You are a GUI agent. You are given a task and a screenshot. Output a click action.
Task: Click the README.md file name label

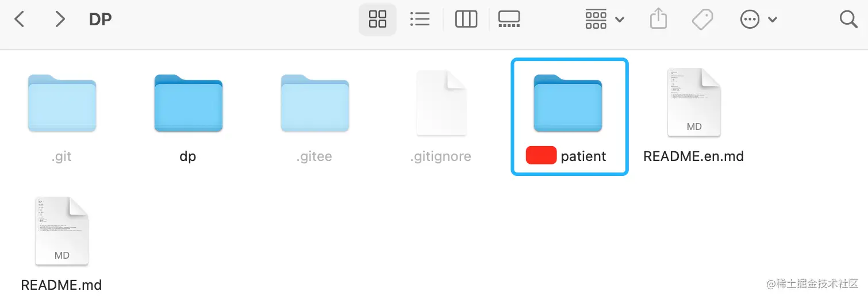62,285
